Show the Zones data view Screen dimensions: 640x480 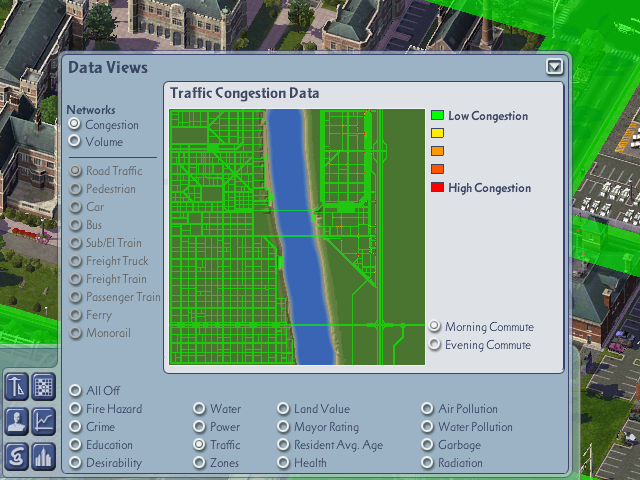[x=199, y=462]
